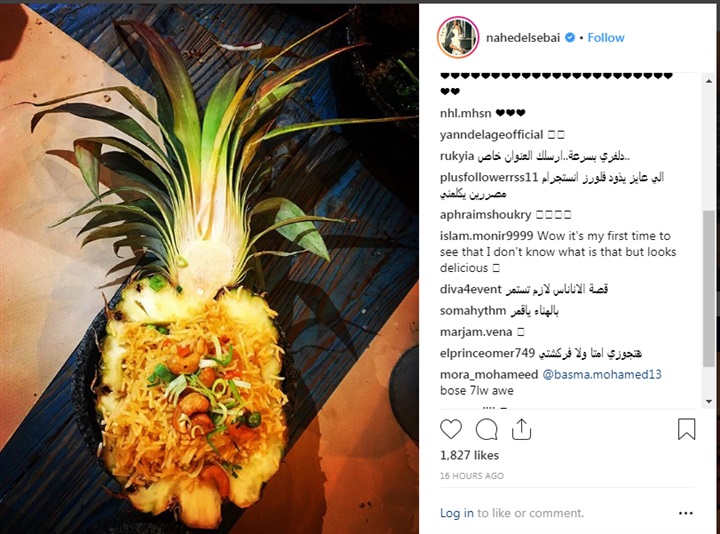Click the blue verified badge
Viewport: 720px width, 534px height.
pyautogui.click(x=570, y=37)
